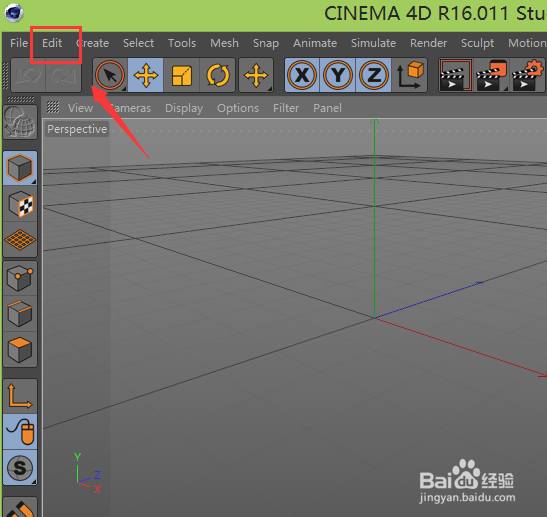
Task: Open the viewport Filter menu
Action: pos(286,108)
